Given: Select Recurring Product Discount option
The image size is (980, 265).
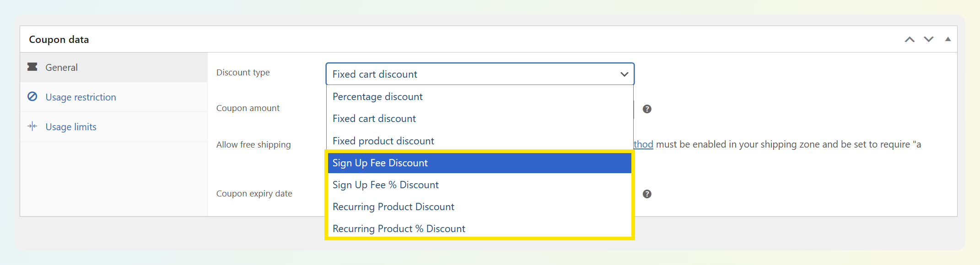Looking at the screenshot, I should (393, 207).
